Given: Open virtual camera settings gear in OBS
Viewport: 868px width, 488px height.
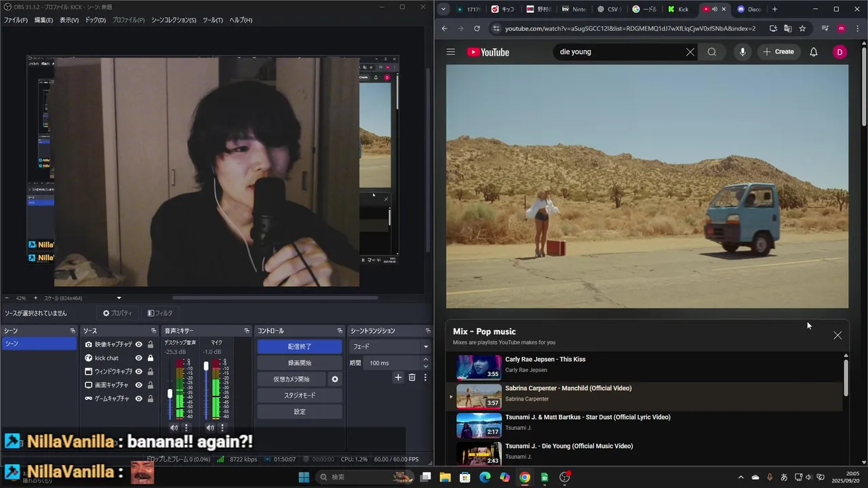Looking at the screenshot, I should [x=334, y=380].
